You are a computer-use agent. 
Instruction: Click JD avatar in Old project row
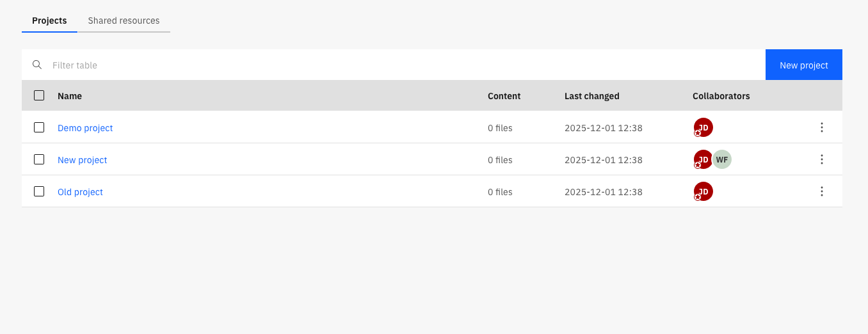[x=703, y=191]
